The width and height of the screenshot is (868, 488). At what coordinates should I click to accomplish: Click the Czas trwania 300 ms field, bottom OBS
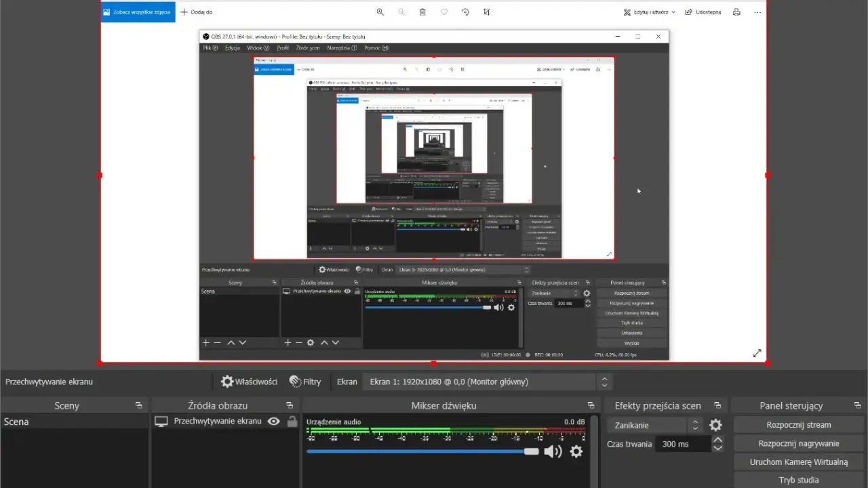click(x=683, y=444)
